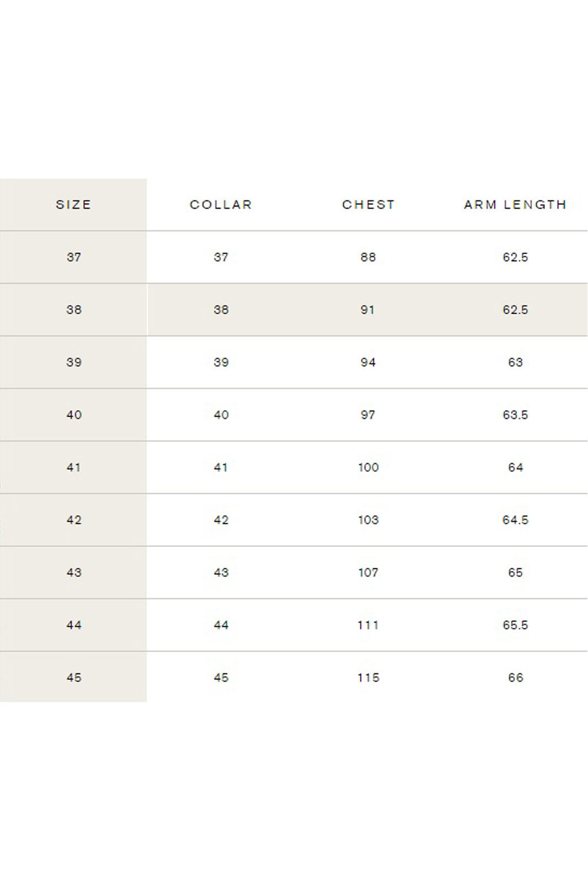Click the chest measurement 115
This screenshot has height=882, width=588.
click(x=368, y=677)
